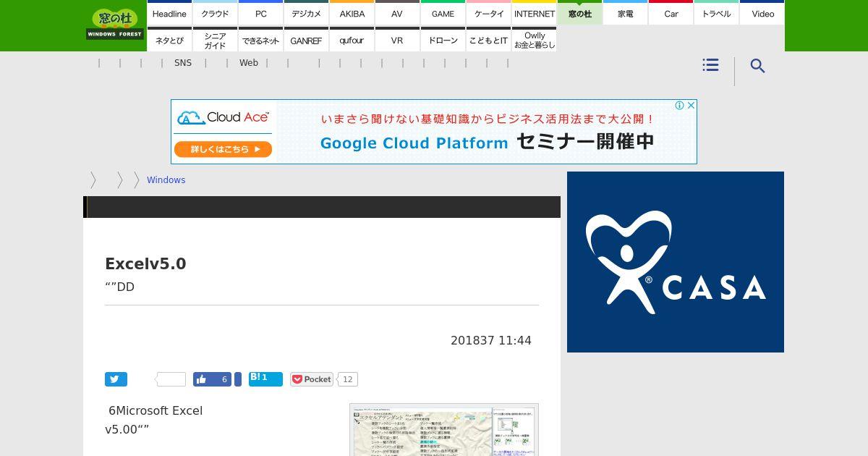Click the Cloud Ace logo in banner
Viewport: 868px width, 456px height.
(224, 117)
